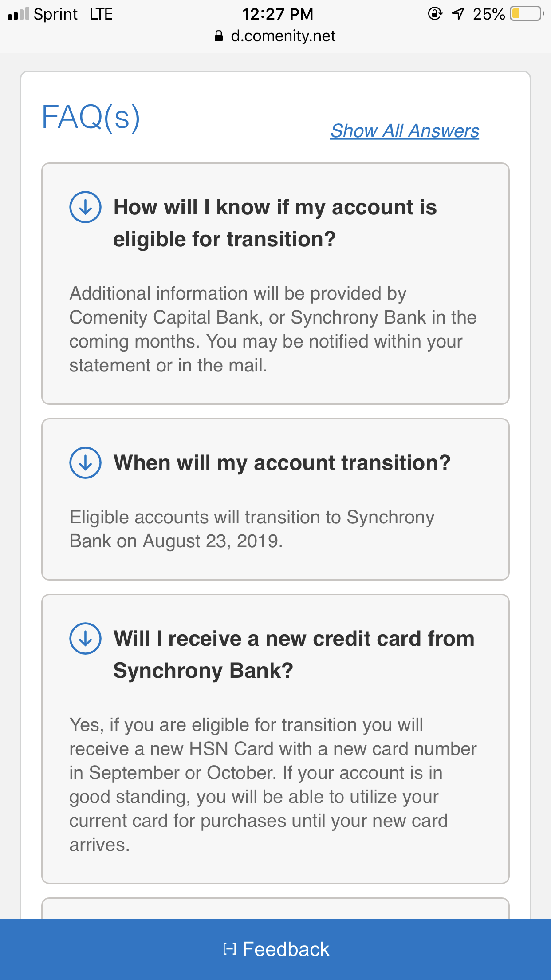Tap the Feedback bracket icon
The image size is (551, 980).
(x=229, y=949)
